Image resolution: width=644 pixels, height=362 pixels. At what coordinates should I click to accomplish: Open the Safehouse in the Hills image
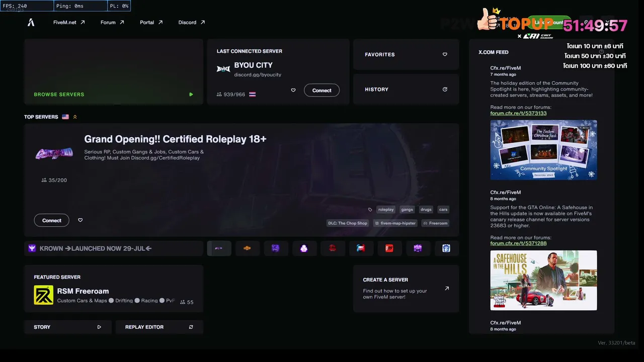(544, 281)
